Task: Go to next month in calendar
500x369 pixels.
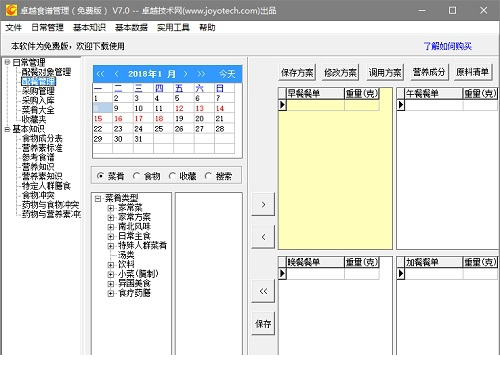Action: pos(186,74)
